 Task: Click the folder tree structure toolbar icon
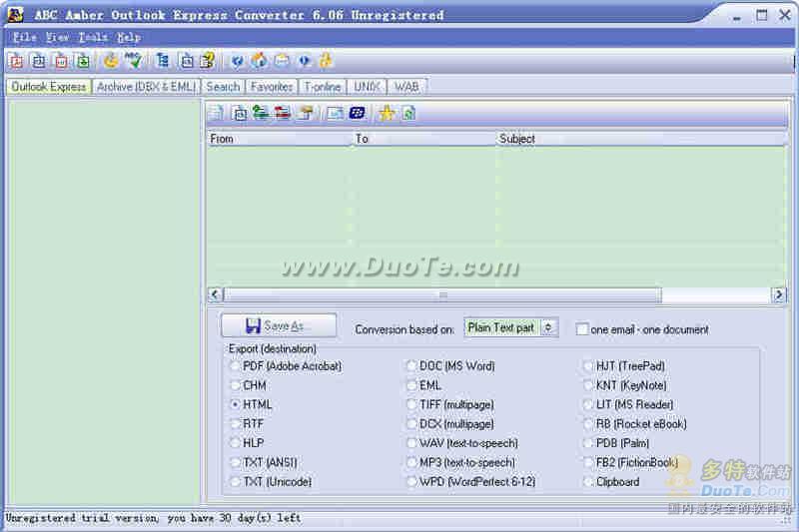pyautogui.click(x=162, y=61)
